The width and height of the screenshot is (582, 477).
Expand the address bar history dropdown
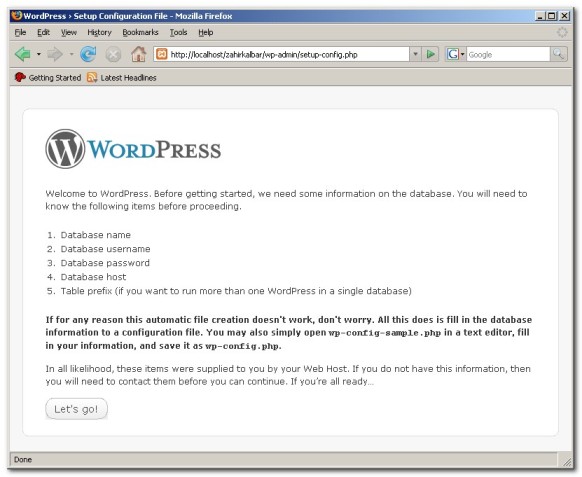tap(415, 55)
